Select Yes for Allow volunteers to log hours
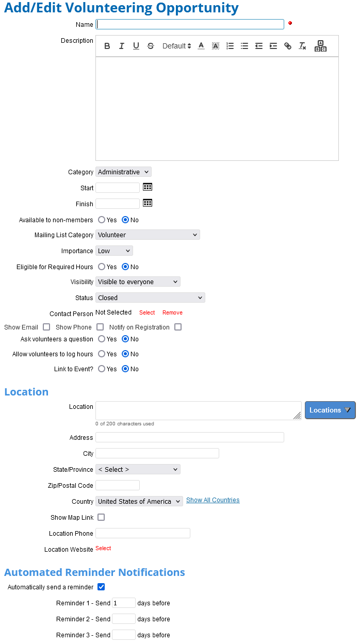This screenshot has width=359, height=644. [x=102, y=354]
